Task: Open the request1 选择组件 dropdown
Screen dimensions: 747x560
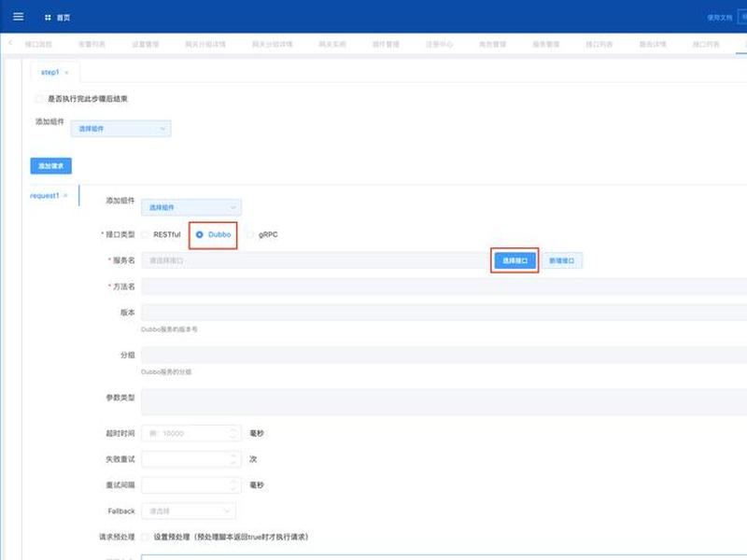Action: (x=191, y=207)
